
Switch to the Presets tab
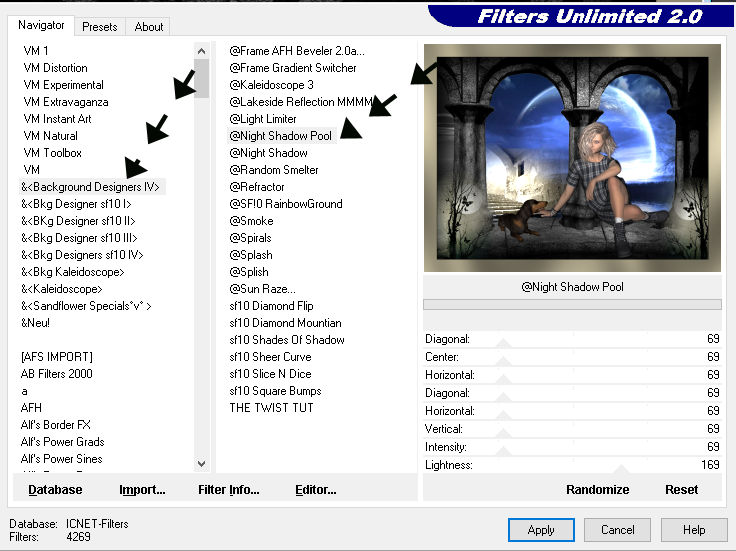click(100, 27)
